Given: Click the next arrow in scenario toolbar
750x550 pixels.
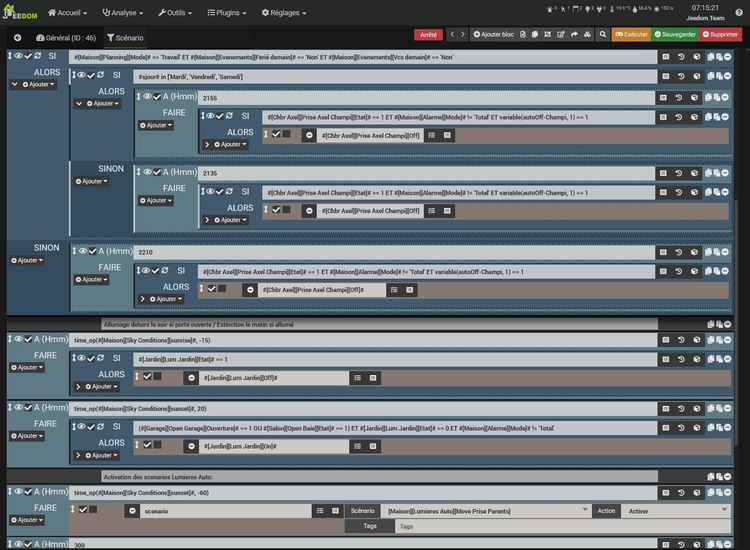Looking at the screenshot, I should click(x=462, y=34).
